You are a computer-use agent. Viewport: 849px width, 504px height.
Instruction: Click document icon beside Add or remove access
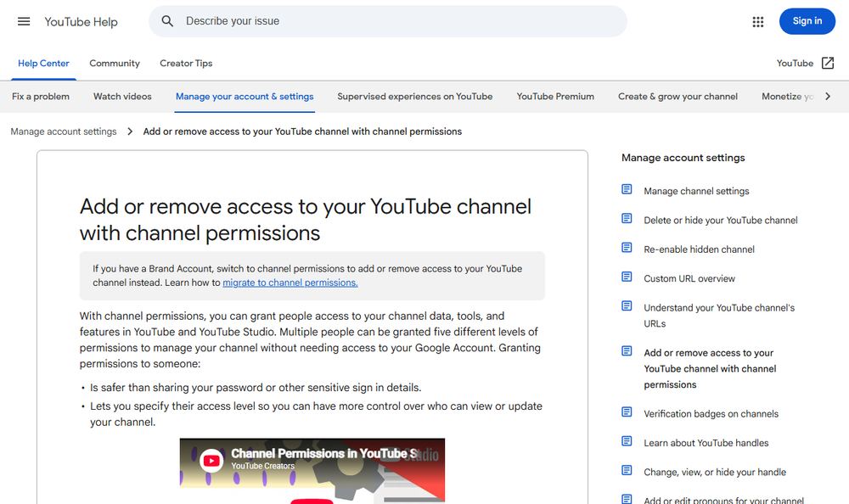pos(627,351)
